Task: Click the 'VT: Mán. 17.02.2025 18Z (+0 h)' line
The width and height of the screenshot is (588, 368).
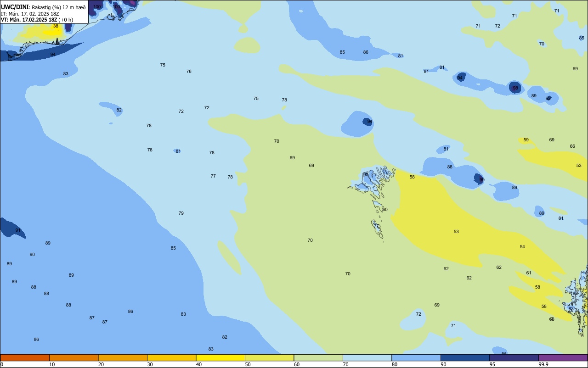Action: pos(37,20)
